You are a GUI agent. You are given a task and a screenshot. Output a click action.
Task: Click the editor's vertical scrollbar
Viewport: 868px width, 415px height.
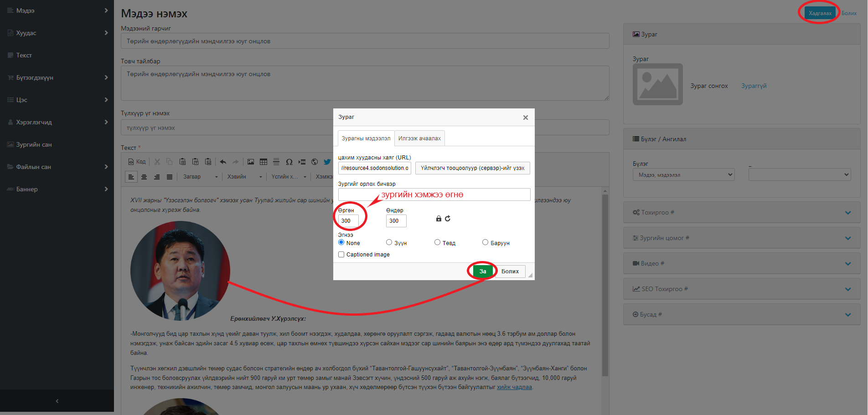click(605, 282)
